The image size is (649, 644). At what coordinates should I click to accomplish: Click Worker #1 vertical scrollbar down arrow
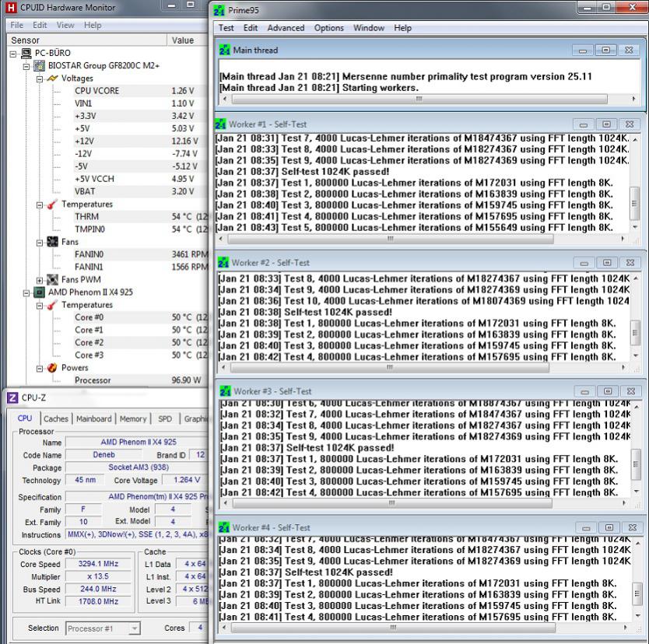click(635, 227)
